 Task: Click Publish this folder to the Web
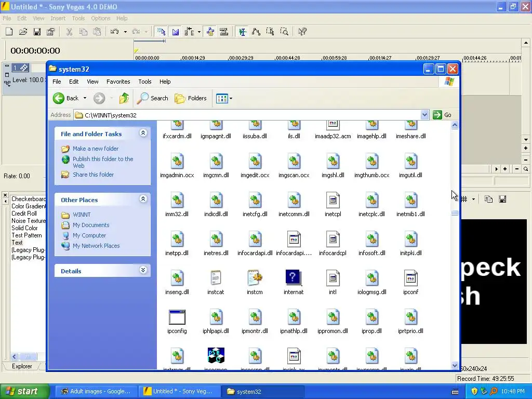(x=103, y=162)
